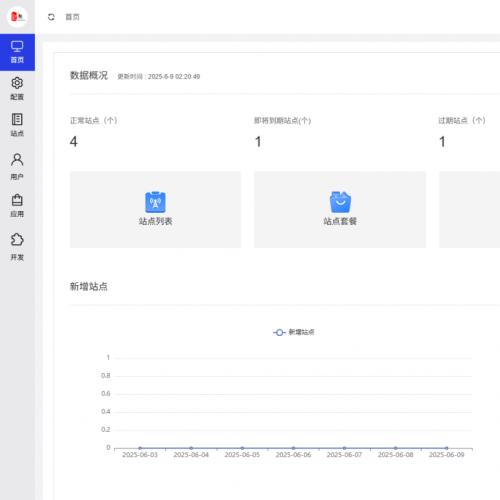
Task: Click the 即将到期站点 count value 1
Action: pyautogui.click(x=258, y=142)
